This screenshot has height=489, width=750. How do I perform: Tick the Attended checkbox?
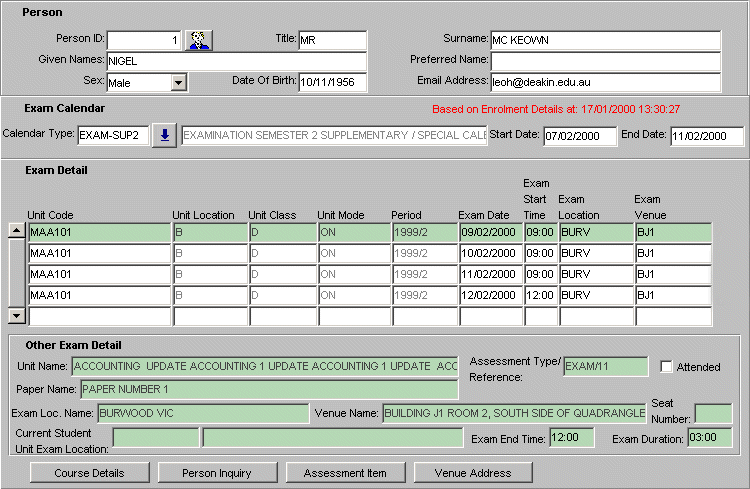pyautogui.click(x=667, y=366)
